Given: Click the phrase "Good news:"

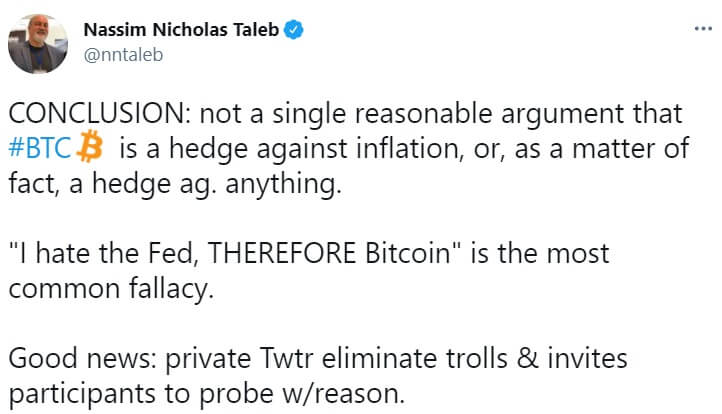Looking at the screenshot, I should (68, 357).
